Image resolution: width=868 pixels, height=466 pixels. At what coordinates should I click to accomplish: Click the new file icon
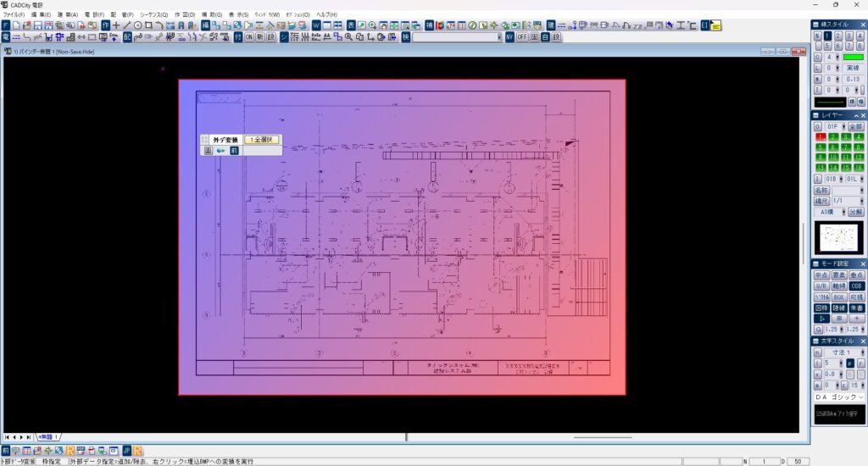17,25
